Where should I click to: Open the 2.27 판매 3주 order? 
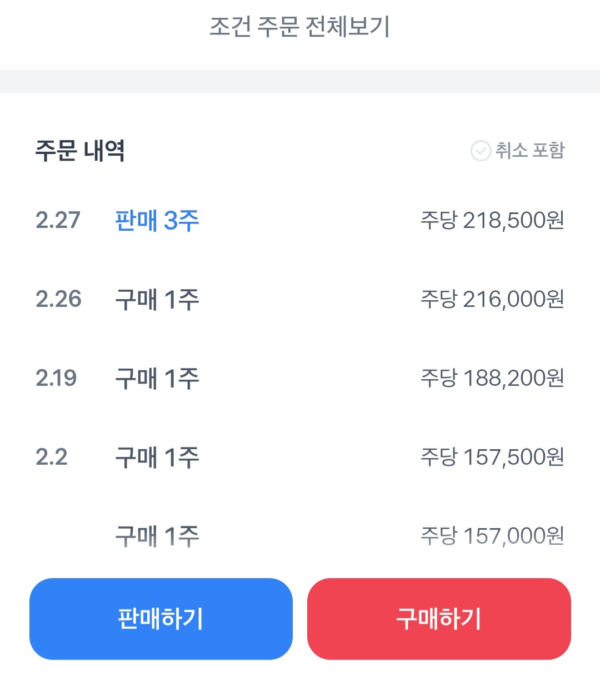coord(300,221)
